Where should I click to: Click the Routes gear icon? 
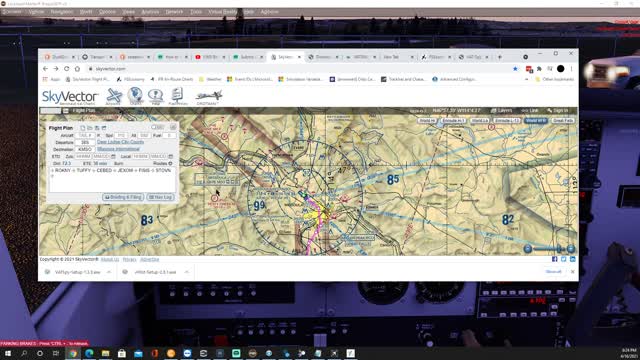point(170,163)
